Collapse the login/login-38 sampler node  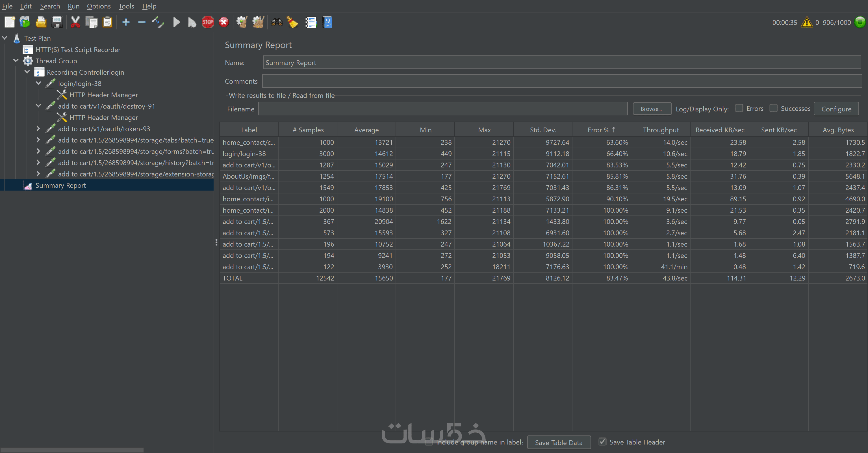pyautogui.click(x=38, y=83)
